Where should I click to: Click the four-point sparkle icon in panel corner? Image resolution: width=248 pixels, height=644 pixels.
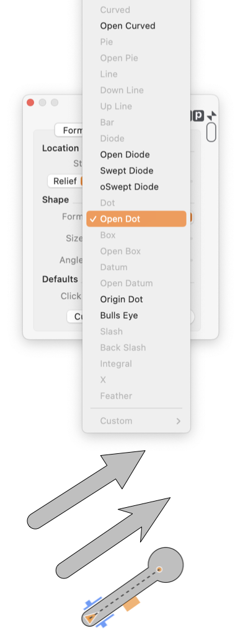(212, 116)
